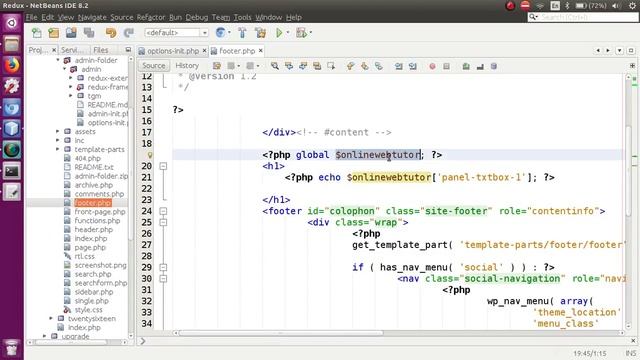Switch to the Files panel tab

point(100,50)
